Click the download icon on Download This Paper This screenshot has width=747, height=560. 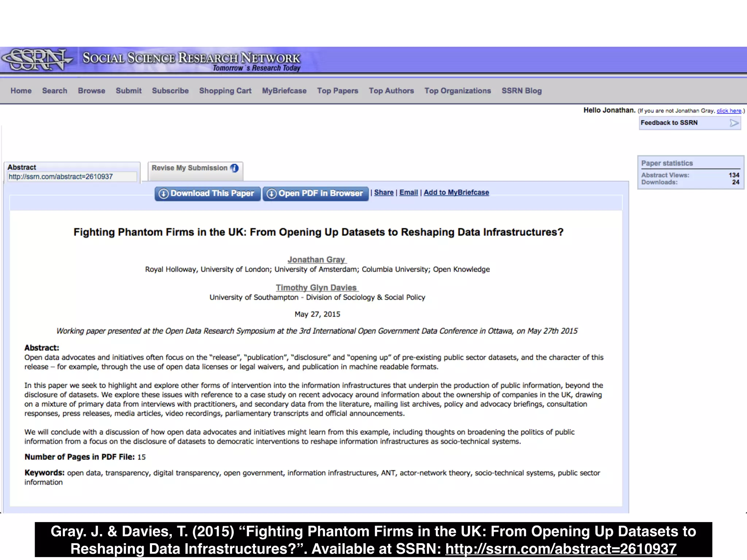(164, 194)
